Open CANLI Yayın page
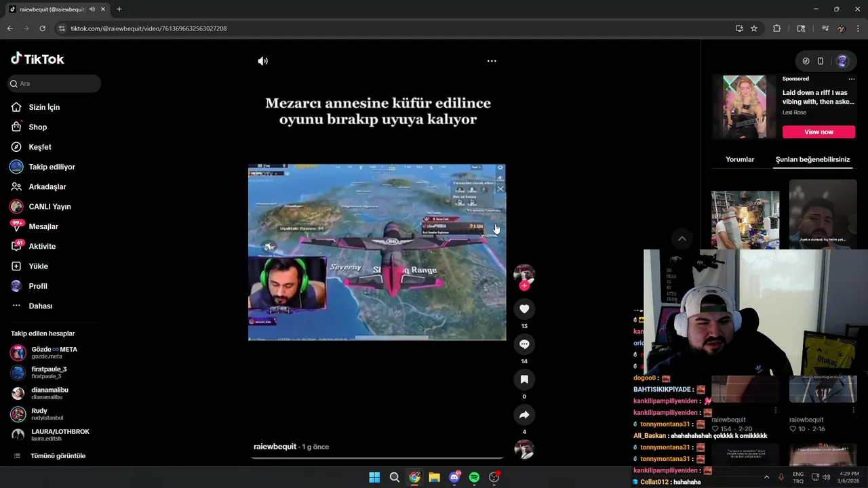The width and height of the screenshot is (868, 488). tap(50, 207)
